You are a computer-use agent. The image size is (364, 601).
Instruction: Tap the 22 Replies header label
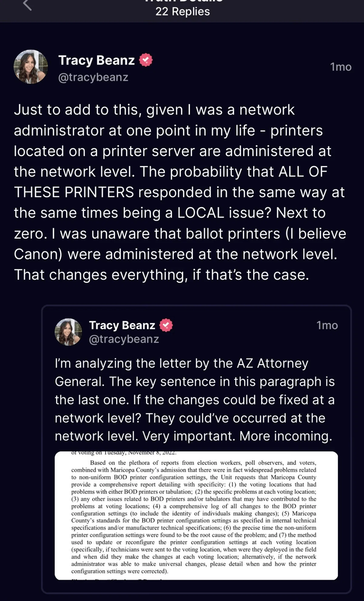coord(183,12)
